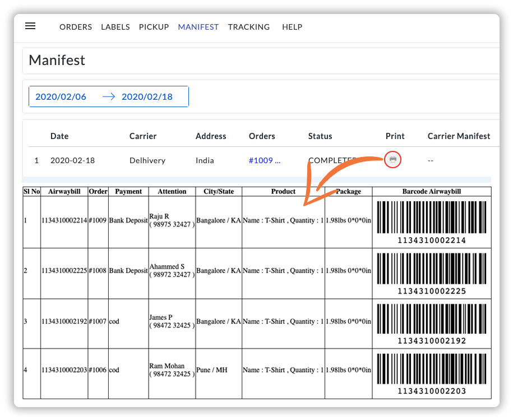
Task: Click the Airwaybill column header
Action: coord(64,191)
